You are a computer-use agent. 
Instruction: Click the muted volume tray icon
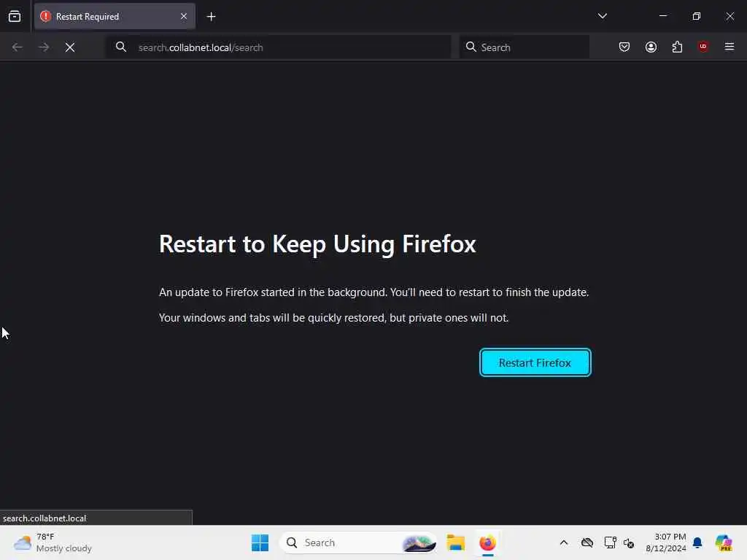[x=629, y=542]
